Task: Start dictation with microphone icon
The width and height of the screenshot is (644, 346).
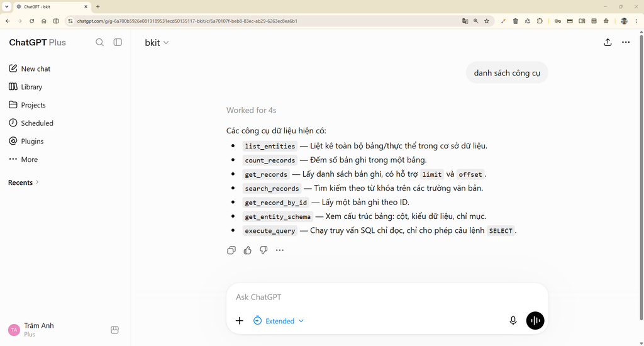Action: coord(513,321)
